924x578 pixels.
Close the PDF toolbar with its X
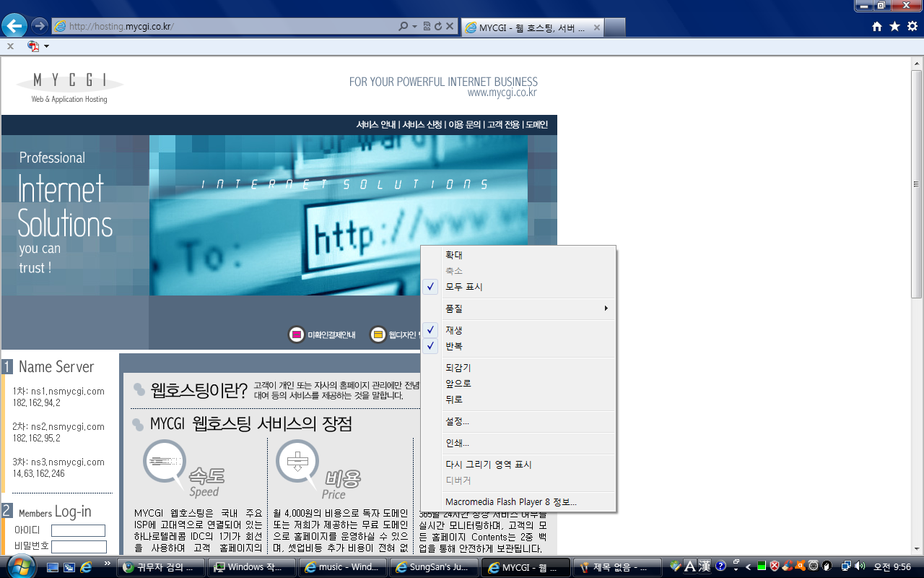click(x=10, y=46)
